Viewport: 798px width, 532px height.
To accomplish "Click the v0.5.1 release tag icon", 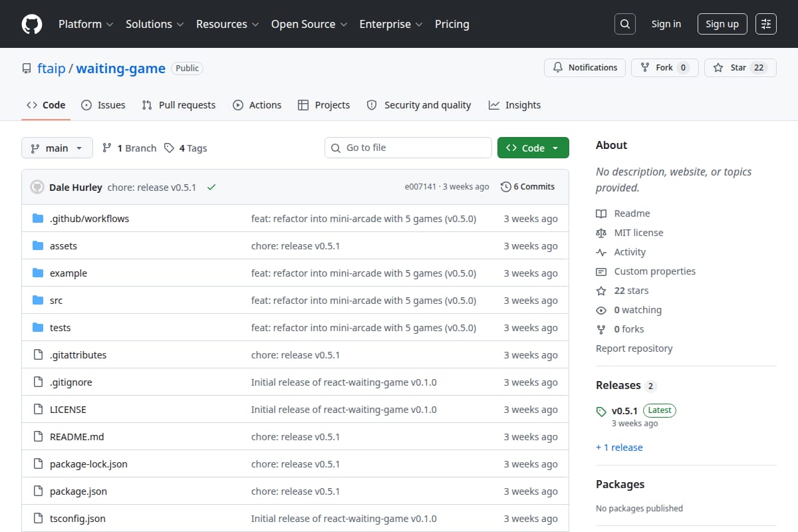I will tap(601, 411).
